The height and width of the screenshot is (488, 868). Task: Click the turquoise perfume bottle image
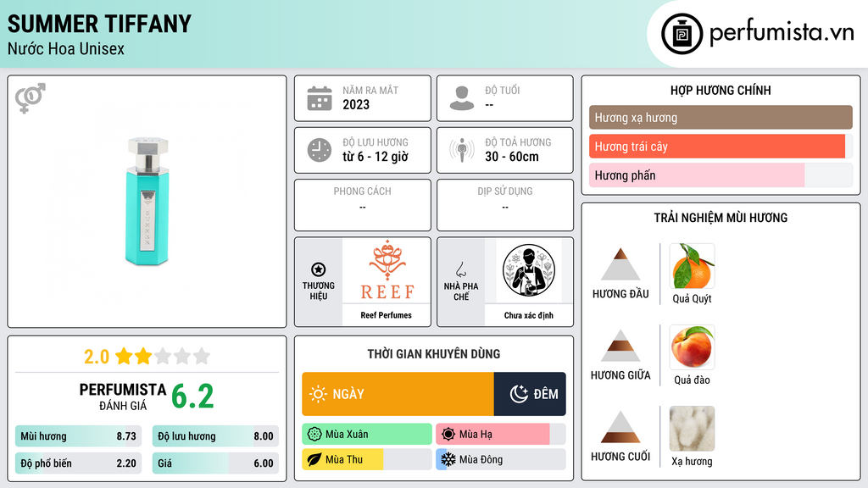pyautogui.click(x=147, y=202)
